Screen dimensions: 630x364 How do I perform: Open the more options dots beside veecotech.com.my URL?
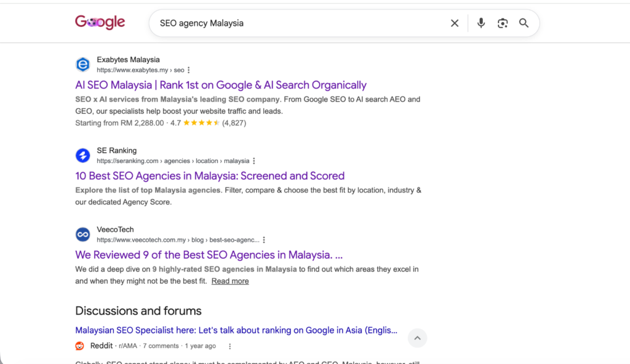263,240
